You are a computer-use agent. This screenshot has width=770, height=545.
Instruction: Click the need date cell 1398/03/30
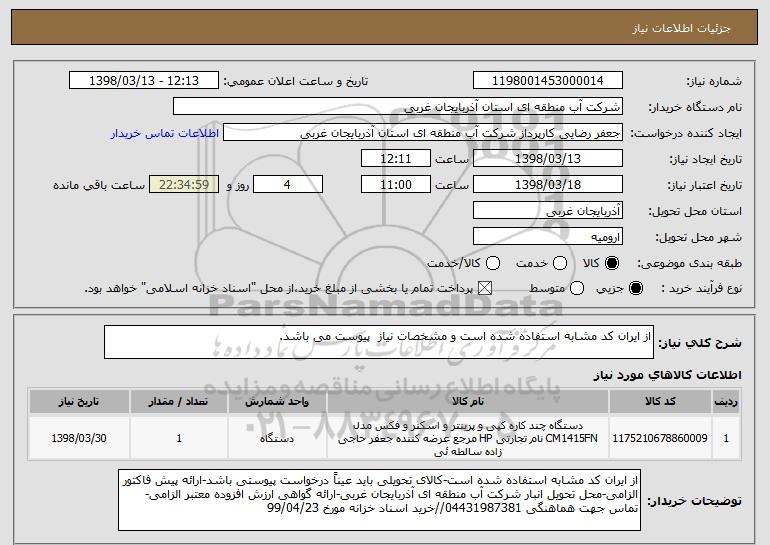[79, 438]
